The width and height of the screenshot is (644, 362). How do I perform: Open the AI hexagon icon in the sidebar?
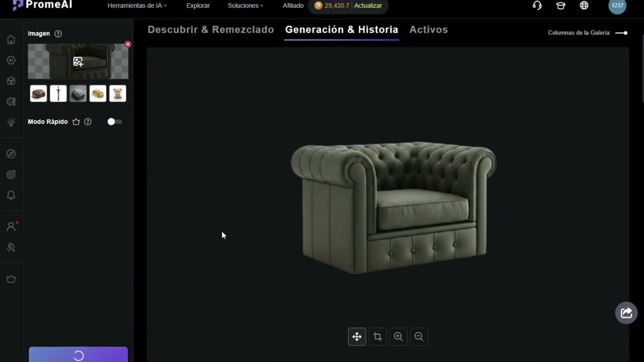point(11,60)
